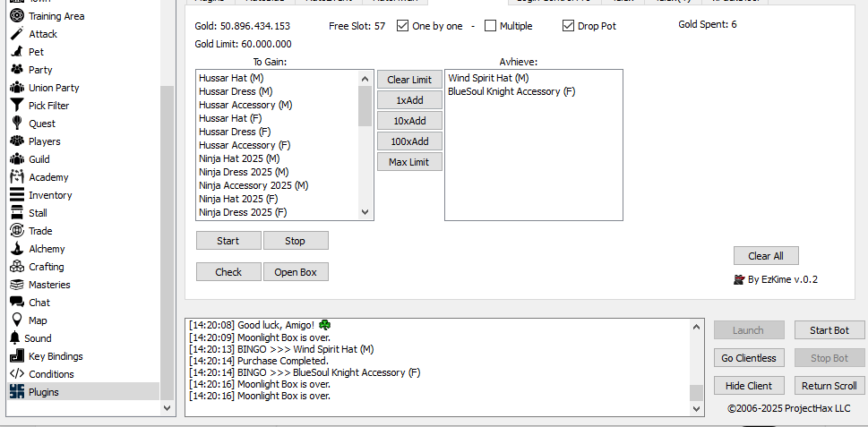The width and height of the screenshot is (868, 427).
Task: Click the Key Bindings icon
Action: pos(16,356)
